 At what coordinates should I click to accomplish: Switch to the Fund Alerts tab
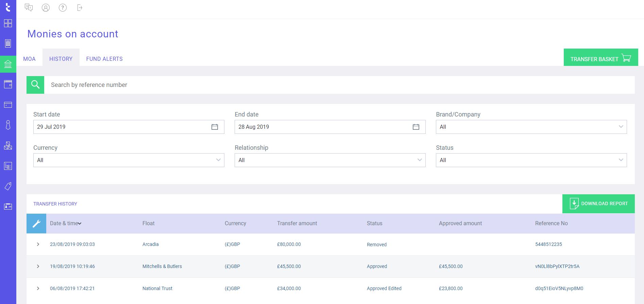point(104,59)
